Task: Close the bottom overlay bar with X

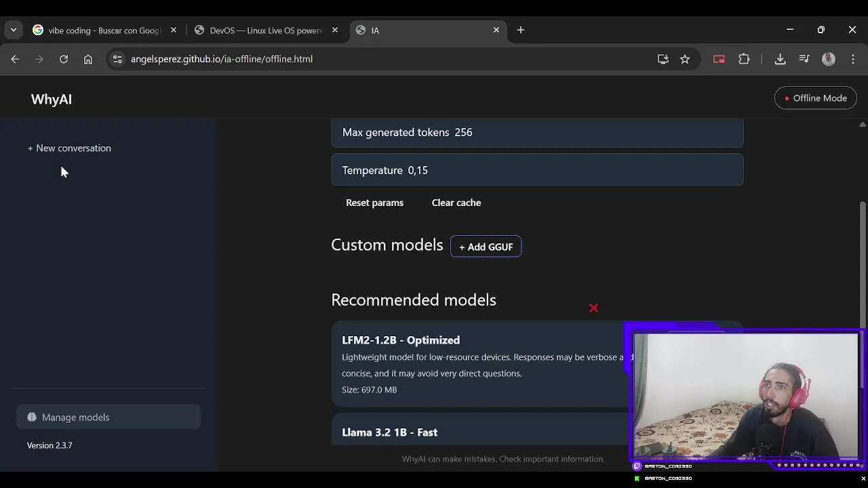Action: (x=863, y=479)
